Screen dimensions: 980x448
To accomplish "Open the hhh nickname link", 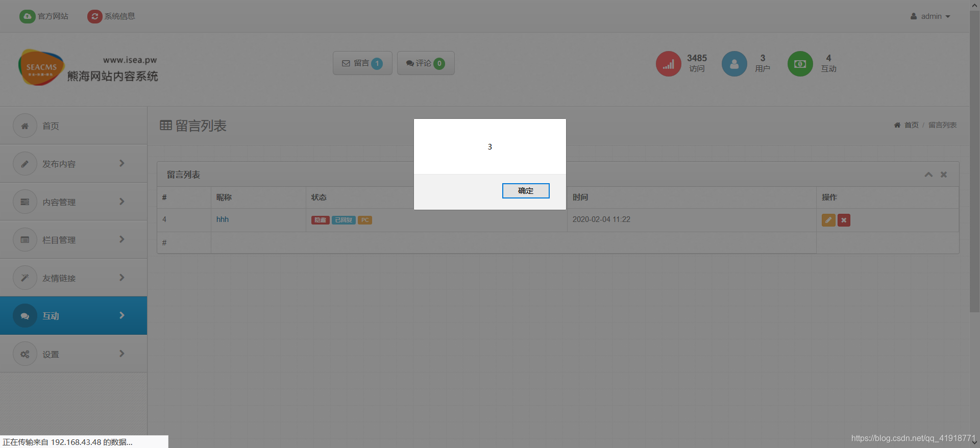I will point(223,219).
